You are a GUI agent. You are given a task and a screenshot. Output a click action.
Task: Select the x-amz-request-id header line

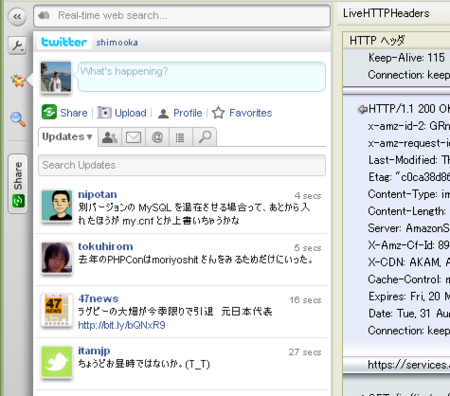click(409, 143)
